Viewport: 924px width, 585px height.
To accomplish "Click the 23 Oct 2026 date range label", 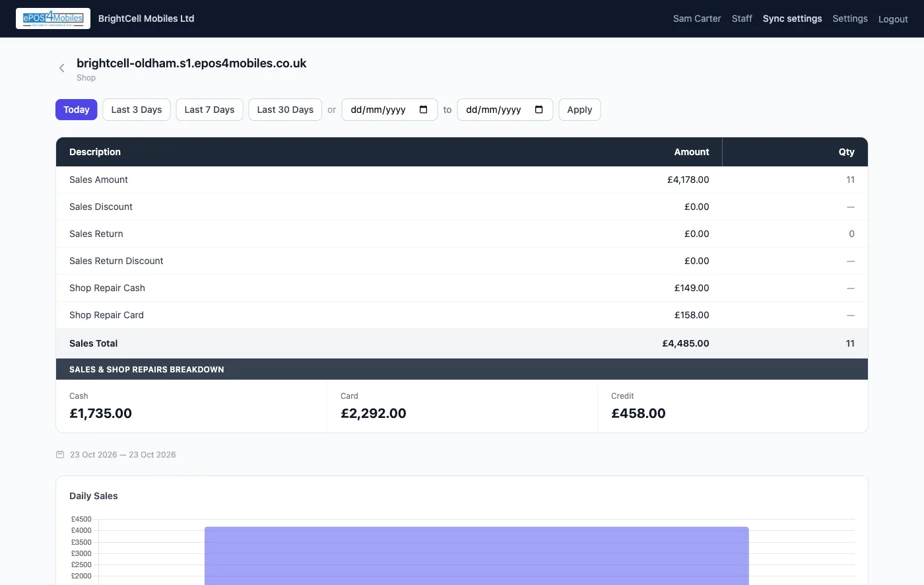I will 123,455.
